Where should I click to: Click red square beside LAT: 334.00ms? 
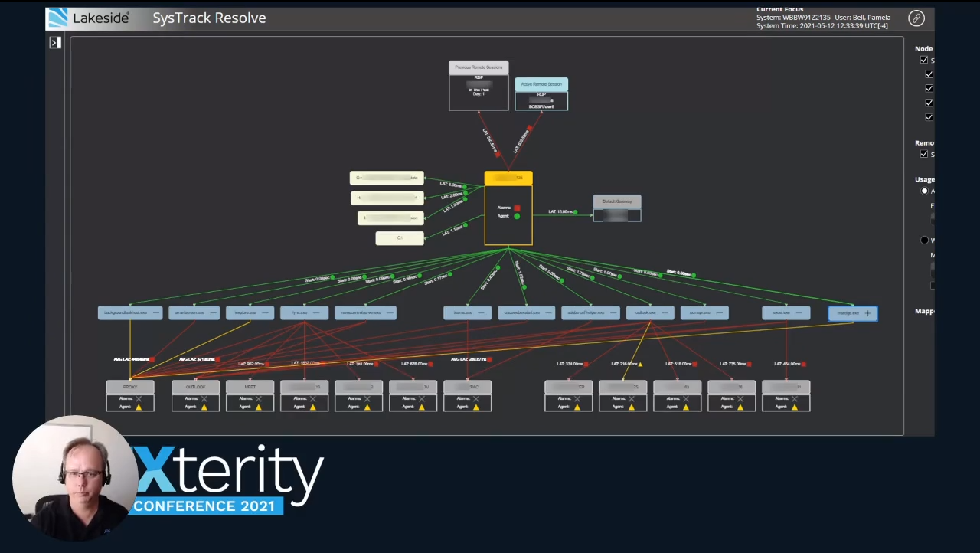click(586, 364)
